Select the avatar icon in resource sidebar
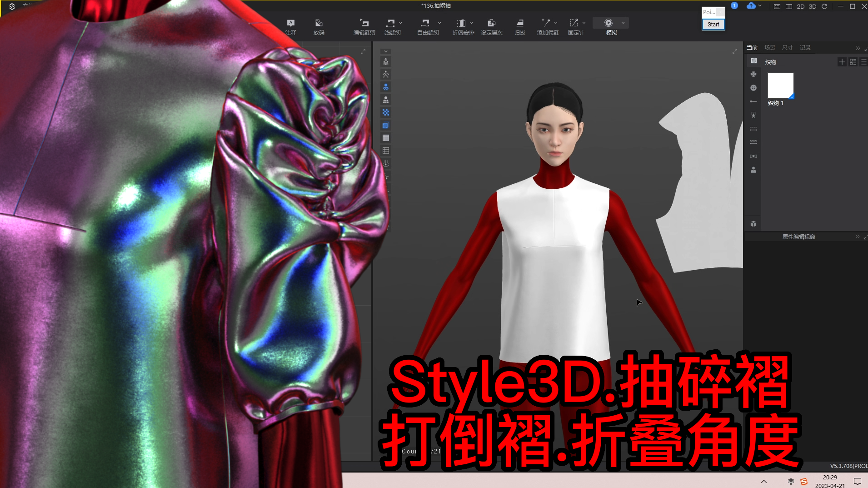This screenshot has width=868, height=488. pyautogui.click(x=753, y=170)
